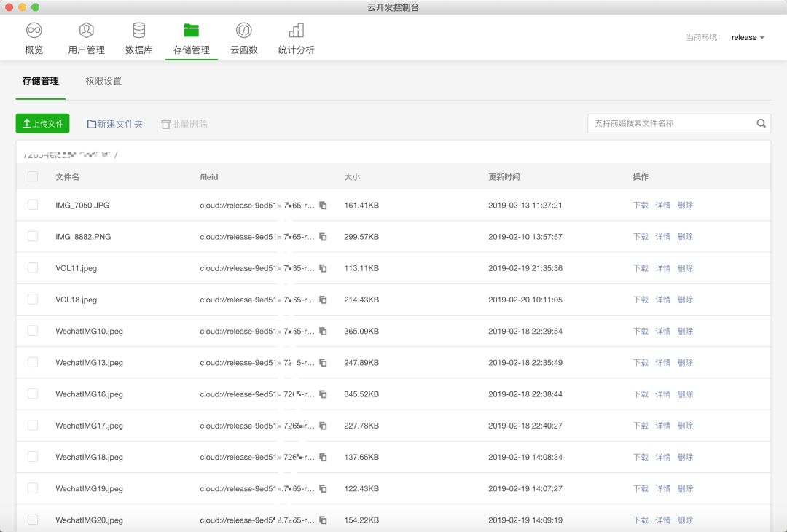
Task: Delete VOL11.jpeg via 删除 link
Action: pyautogui.click(x=685, y=268)
